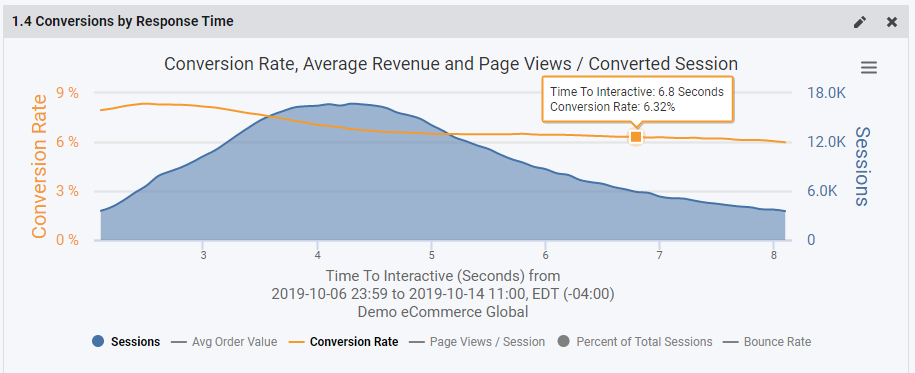Click the chart title text

coord(450,64)
